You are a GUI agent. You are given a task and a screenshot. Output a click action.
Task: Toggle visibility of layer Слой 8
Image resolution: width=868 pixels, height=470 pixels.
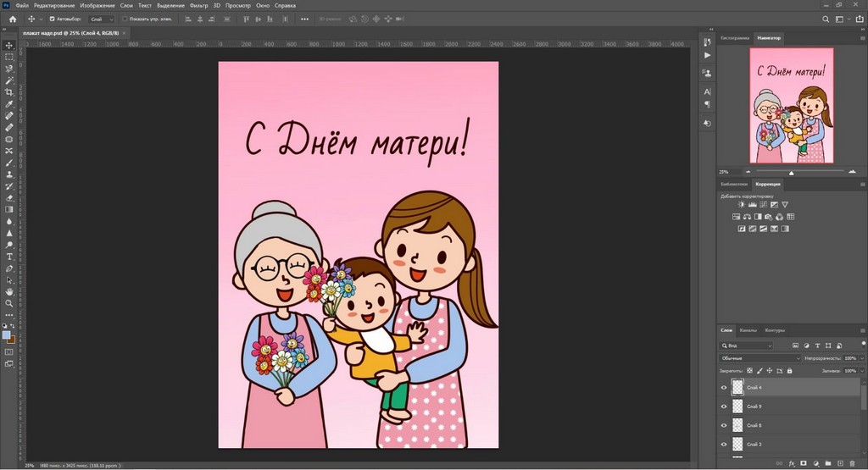(723, 425)
